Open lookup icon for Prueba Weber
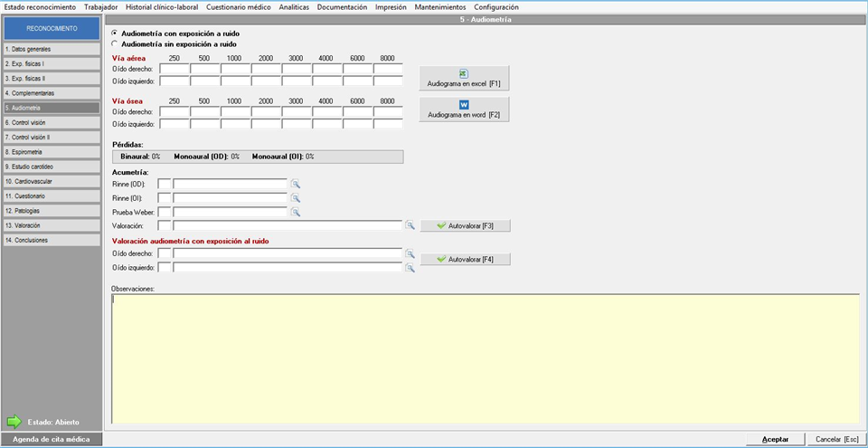This screenshot has width=868, height=448. pos(296,212)
